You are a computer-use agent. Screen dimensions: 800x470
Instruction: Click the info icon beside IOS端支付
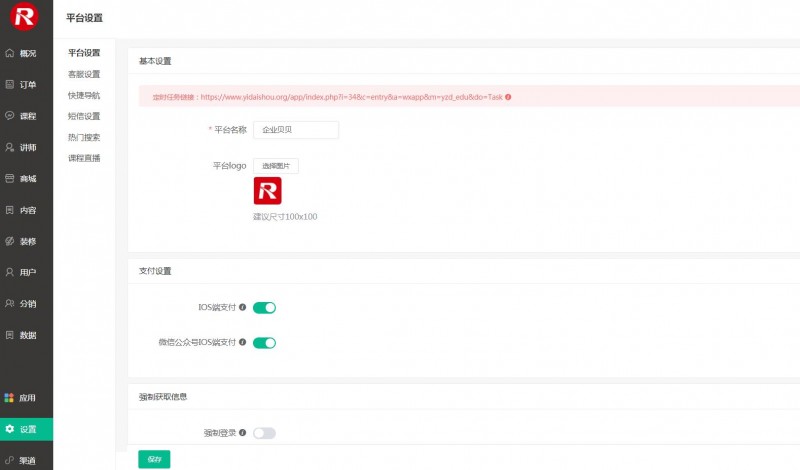[243, 308]
